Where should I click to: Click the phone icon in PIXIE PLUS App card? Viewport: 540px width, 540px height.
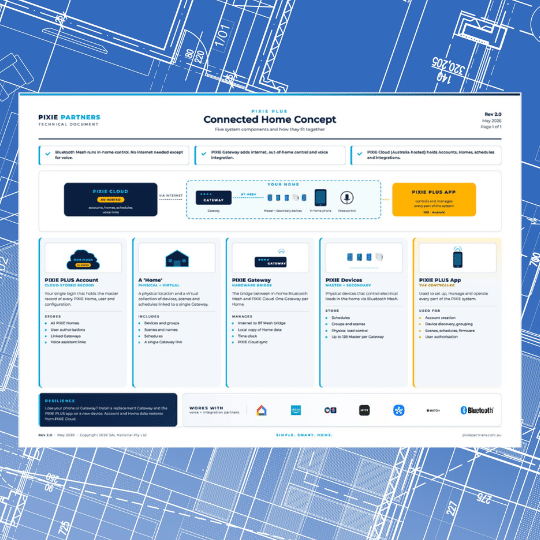[x=458, y=258]
